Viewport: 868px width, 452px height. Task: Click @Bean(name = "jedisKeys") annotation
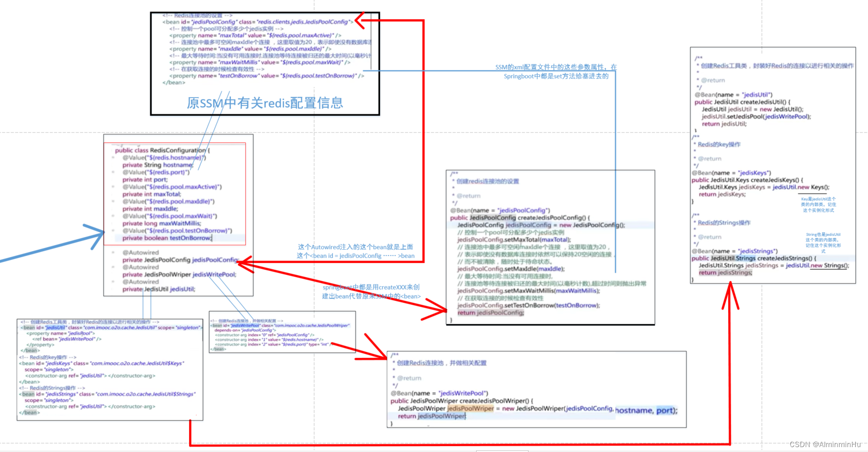(x=731, y=173)
